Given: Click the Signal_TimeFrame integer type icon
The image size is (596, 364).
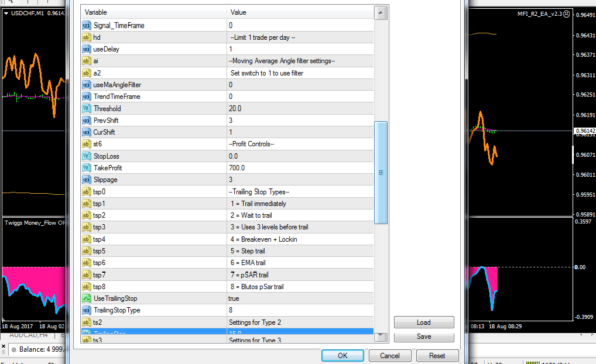Looking at the screenshot, I should 86,26.
